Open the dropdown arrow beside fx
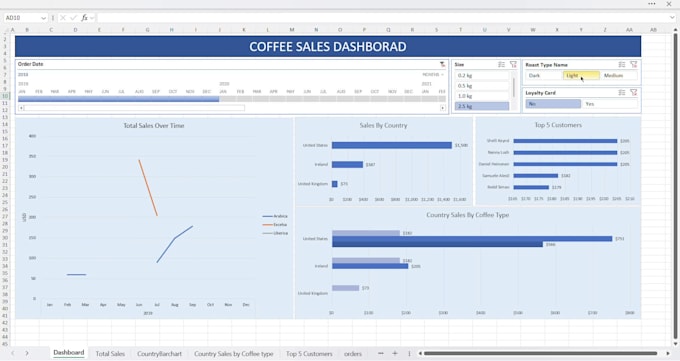Screen dimensions: 680x361 tap(92, 18)
